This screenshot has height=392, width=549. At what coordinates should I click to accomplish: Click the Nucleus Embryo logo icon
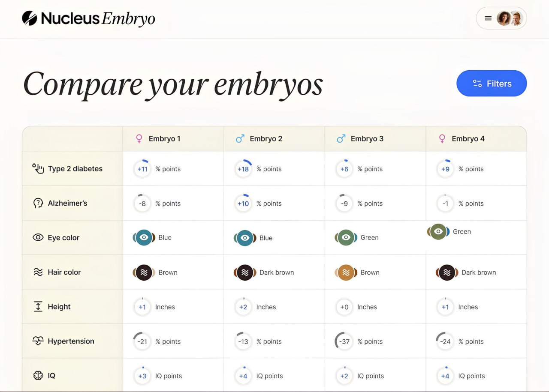coord(30,18)
